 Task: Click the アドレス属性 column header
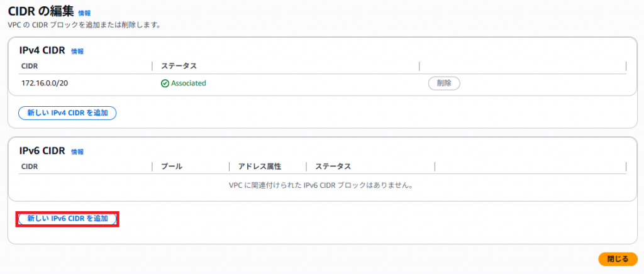click(260, 167)
